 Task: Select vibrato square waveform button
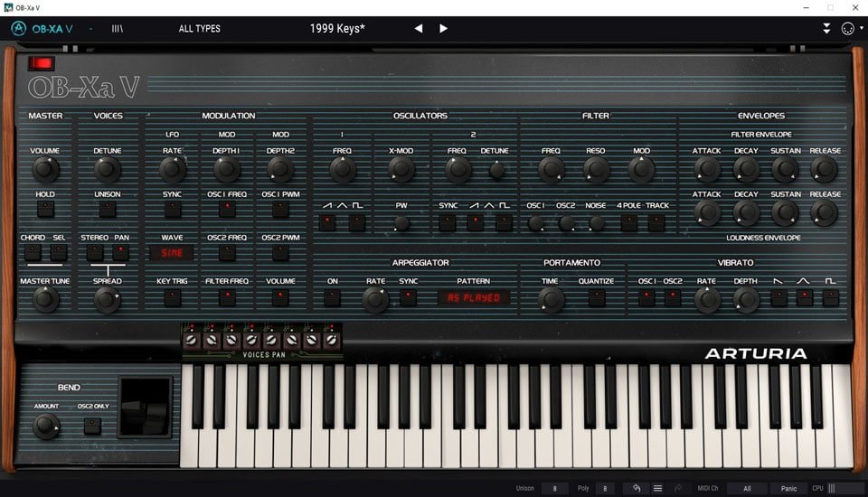(x=830, y=298)
